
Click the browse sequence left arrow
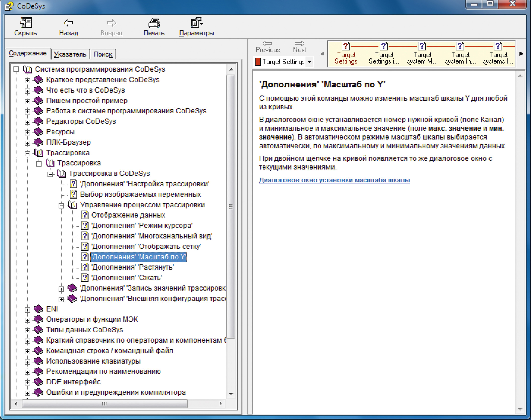coord(322,54)
